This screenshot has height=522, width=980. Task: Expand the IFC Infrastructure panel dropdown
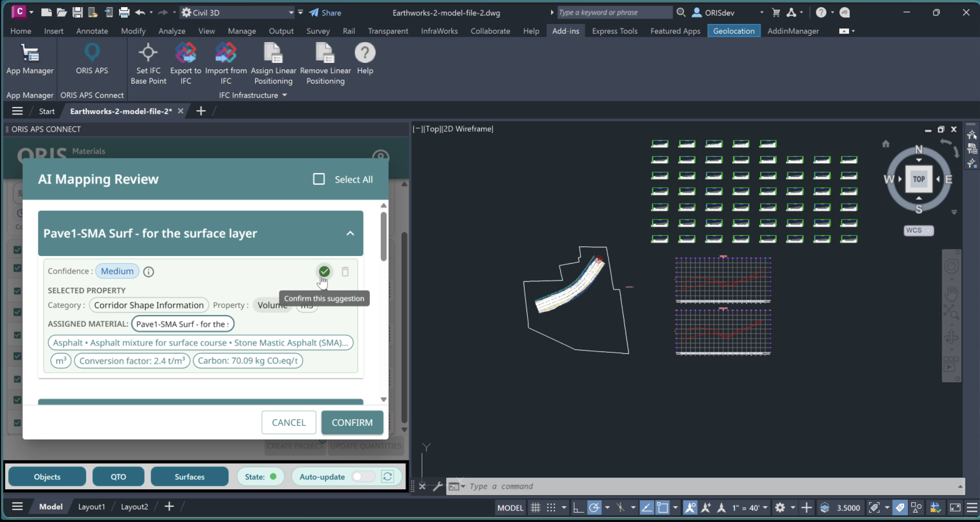284,95
